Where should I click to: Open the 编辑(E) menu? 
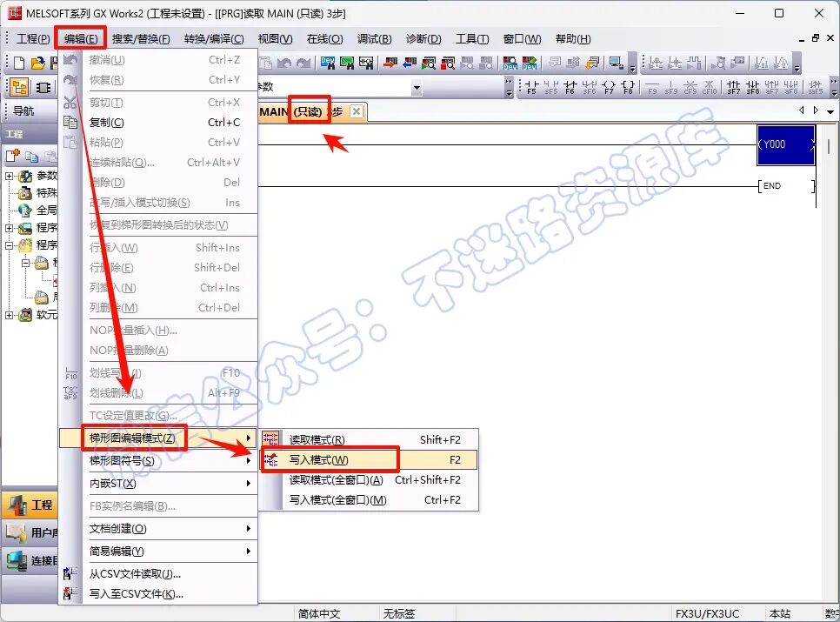(x=81, y=38)
